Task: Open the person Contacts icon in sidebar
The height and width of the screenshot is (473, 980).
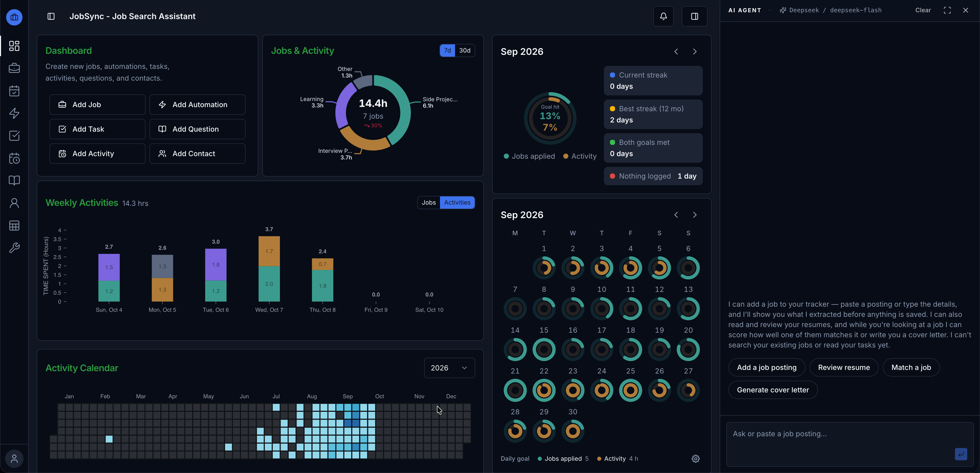Action: point(14,203)
